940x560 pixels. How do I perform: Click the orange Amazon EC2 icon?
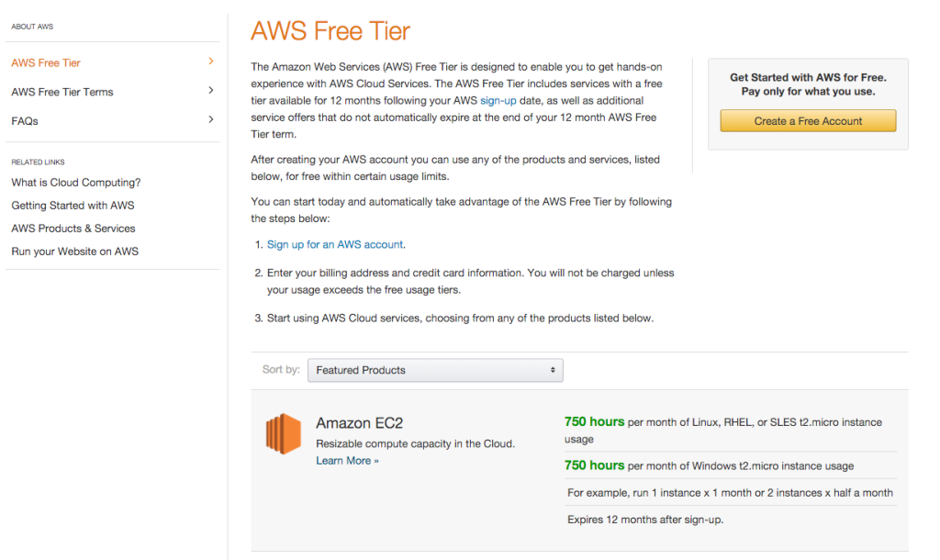[x=284, y=433]
